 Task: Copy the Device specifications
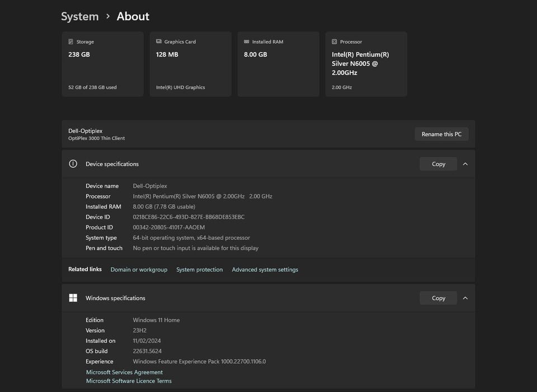pos(438,164)
